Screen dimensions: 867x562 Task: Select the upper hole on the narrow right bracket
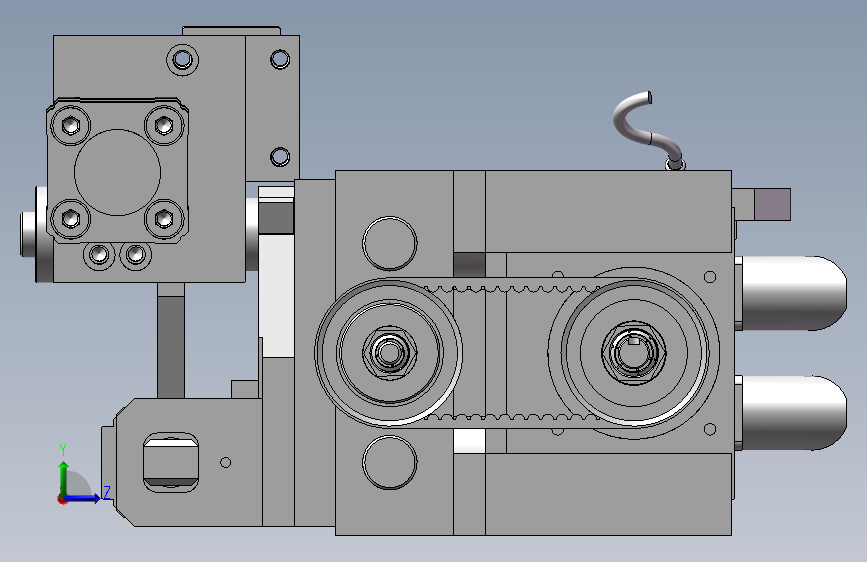pos(280,59)
